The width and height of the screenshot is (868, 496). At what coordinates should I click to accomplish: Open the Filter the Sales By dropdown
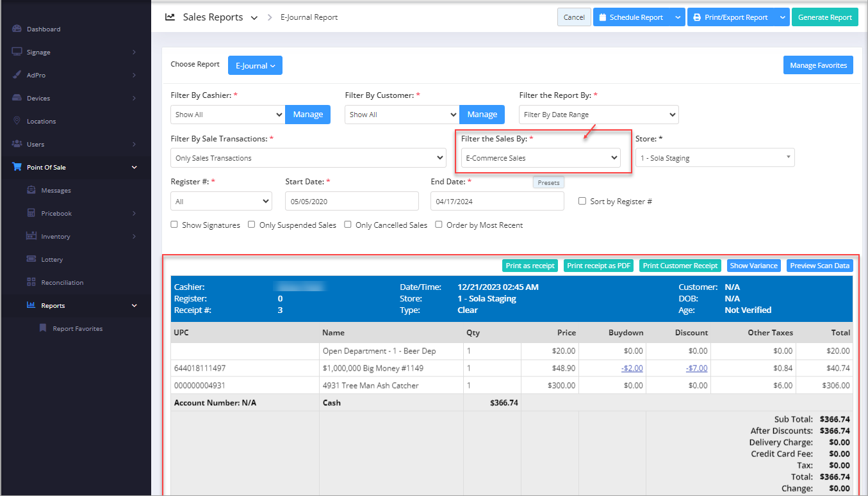pyautogui.click(x=541, y=158)
